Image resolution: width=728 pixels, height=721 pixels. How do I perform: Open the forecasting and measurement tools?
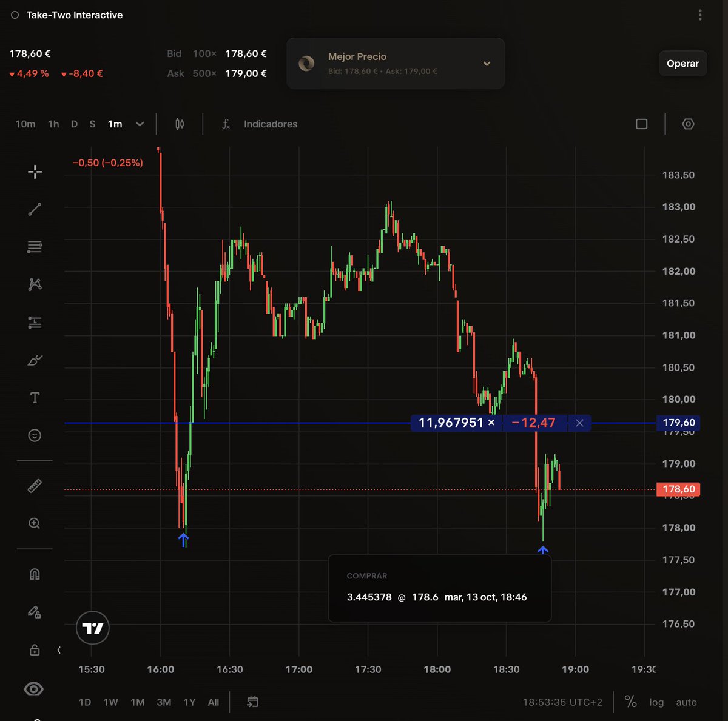(x=35, y=323)
